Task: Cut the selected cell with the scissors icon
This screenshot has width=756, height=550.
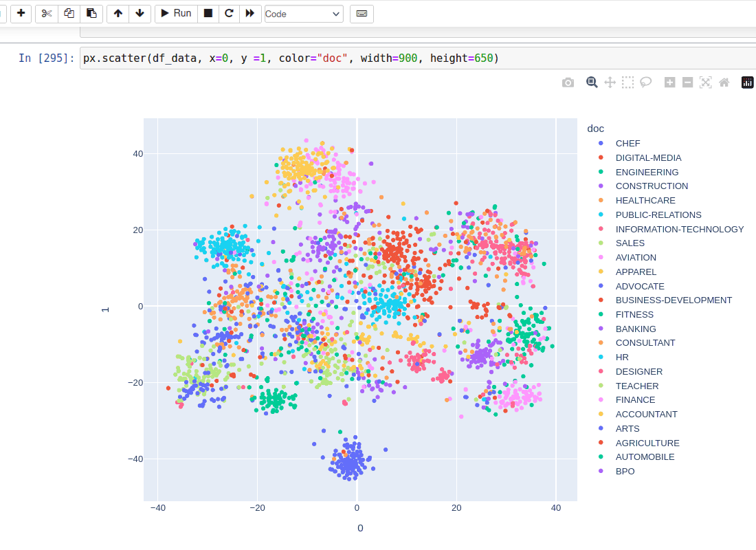Action: click(46, 13)
